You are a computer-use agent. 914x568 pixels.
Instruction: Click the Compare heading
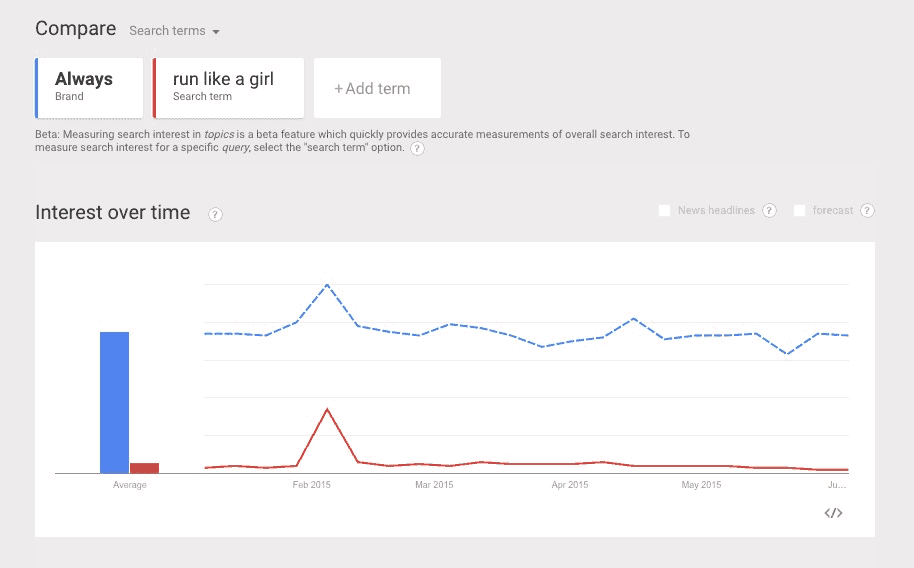pos(76,29)
